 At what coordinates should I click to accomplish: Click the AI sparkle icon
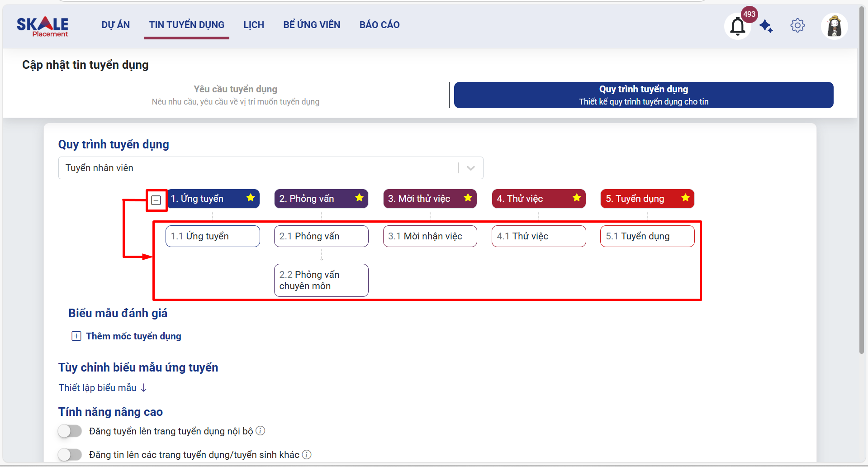pos(766,26)
